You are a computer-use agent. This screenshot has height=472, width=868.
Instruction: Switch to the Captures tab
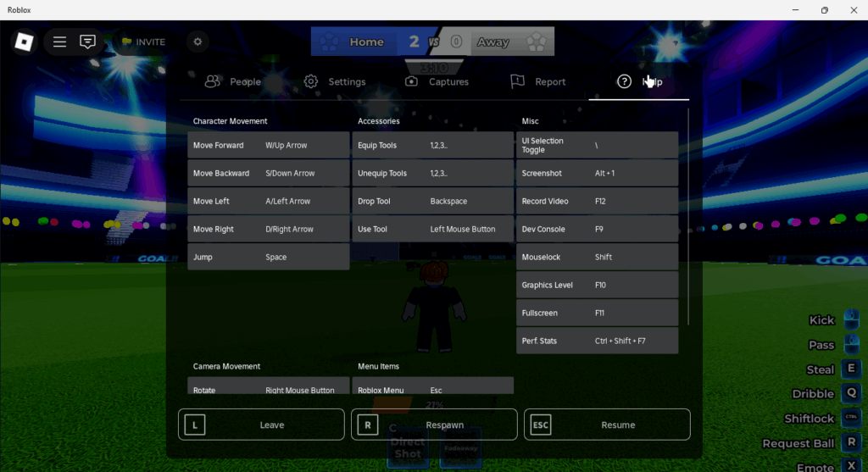[x=437, y=81]
